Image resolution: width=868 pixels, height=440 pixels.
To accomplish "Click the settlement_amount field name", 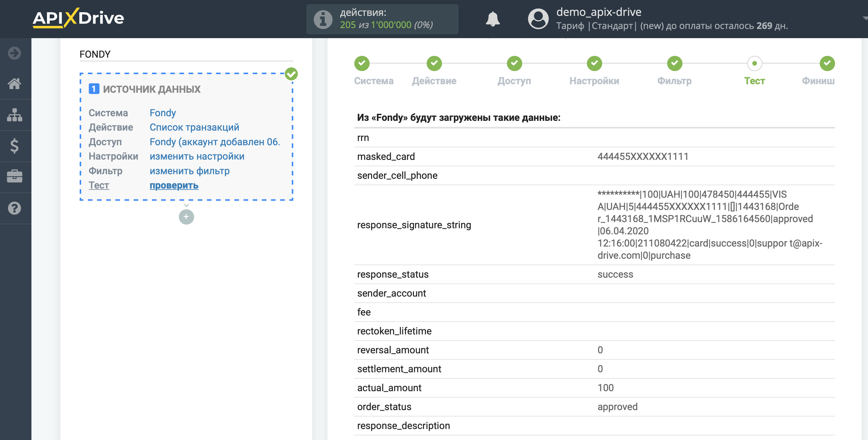I will click(x=399, y=369).
